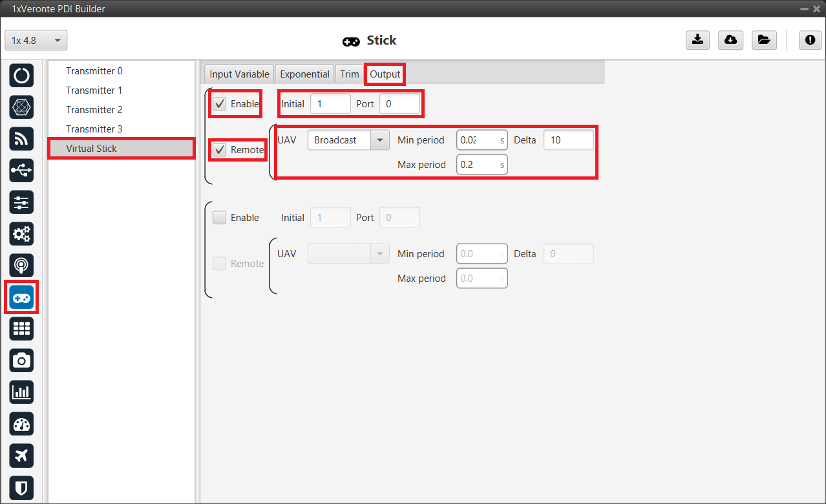Click the open folder icon in toolbar
826x504 pixels.
click(x=763, y=40)
